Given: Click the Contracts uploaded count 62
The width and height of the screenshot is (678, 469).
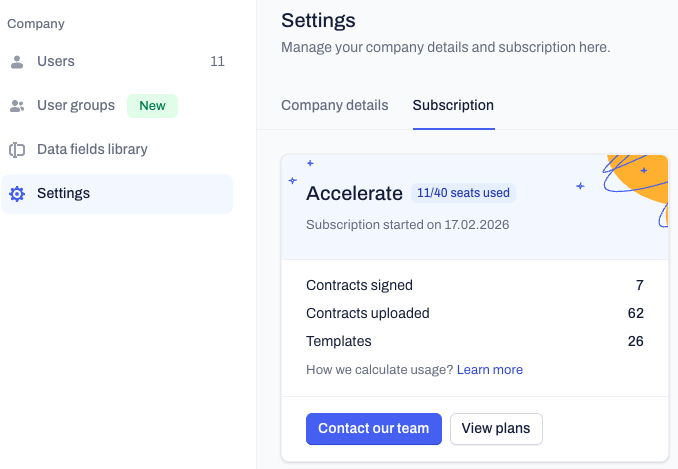Looking at the screenshot, I should tap(636, 313).
